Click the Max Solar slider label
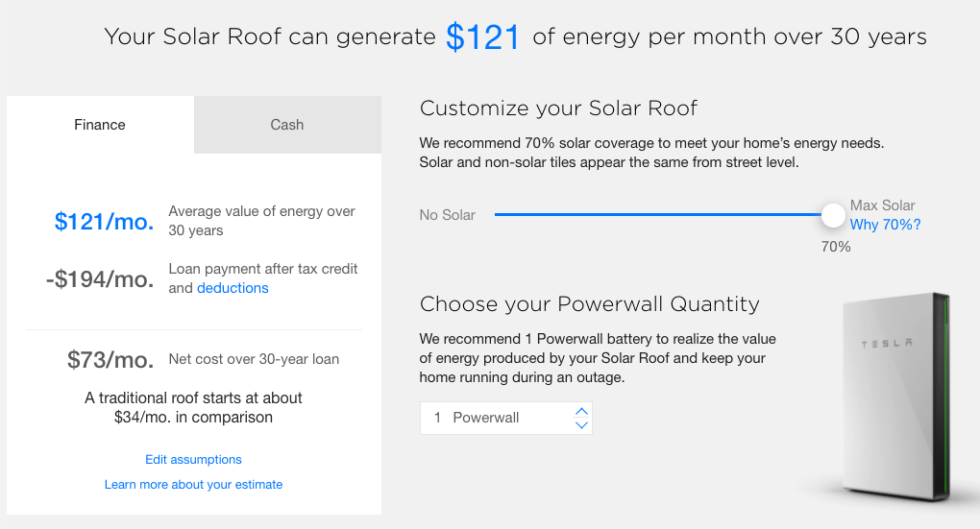This screenshot has width=980, height=529. [882, 205]
